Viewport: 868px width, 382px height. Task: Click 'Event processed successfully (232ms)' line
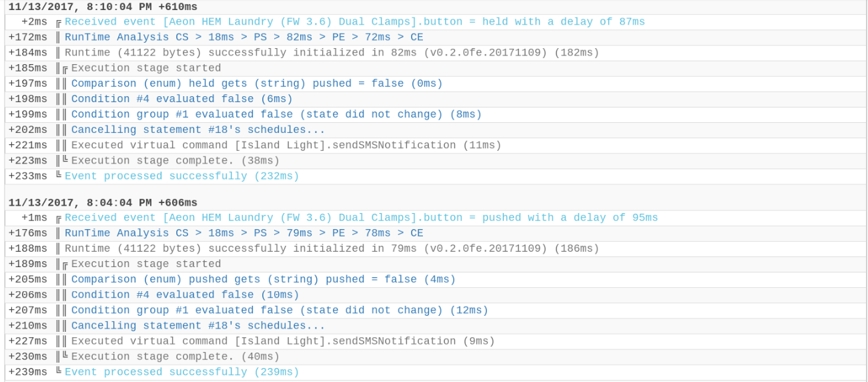pos(182,176)
